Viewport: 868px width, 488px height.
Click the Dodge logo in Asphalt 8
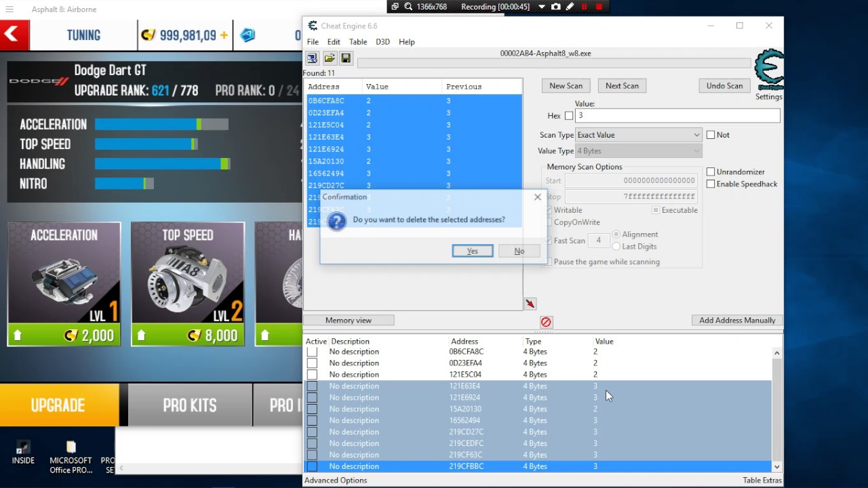click(39, 81)
